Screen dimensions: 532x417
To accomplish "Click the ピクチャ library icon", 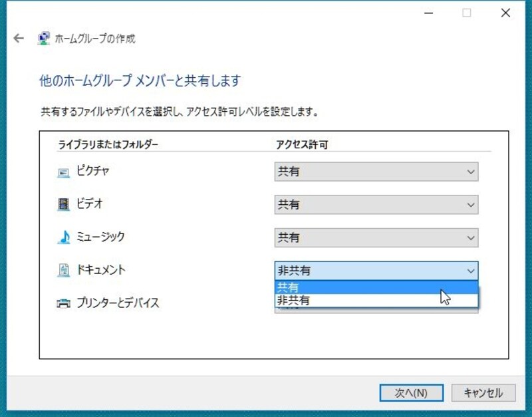I will click(x=63, y=172).
